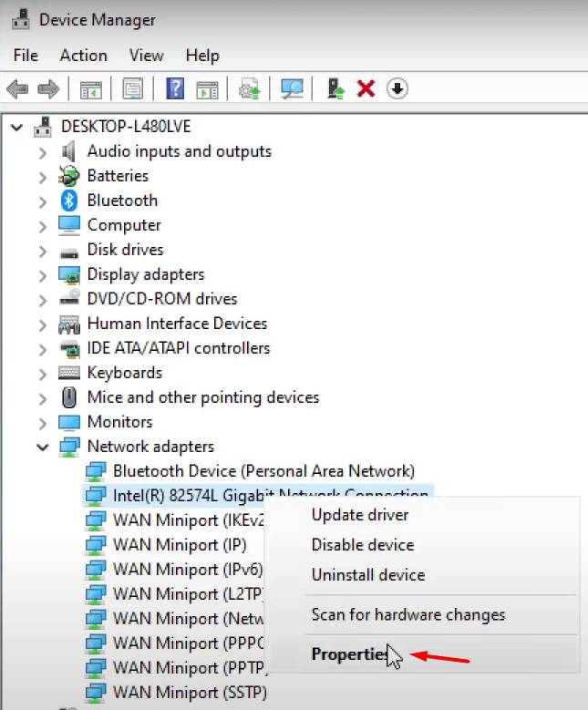Click the Network adapters category icon
Image resolution: width=588 pixels, height=710 pixels.
69,447
